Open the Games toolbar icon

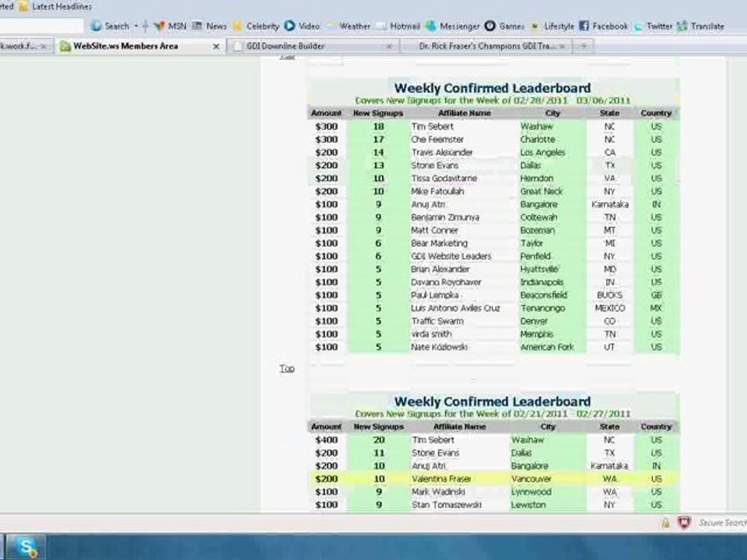click(x=489, y=26)
